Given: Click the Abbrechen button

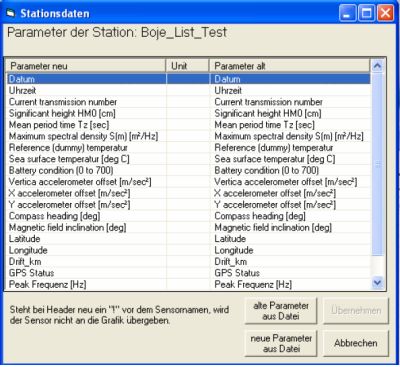Looking at the screenshot, I should [356, 343].
